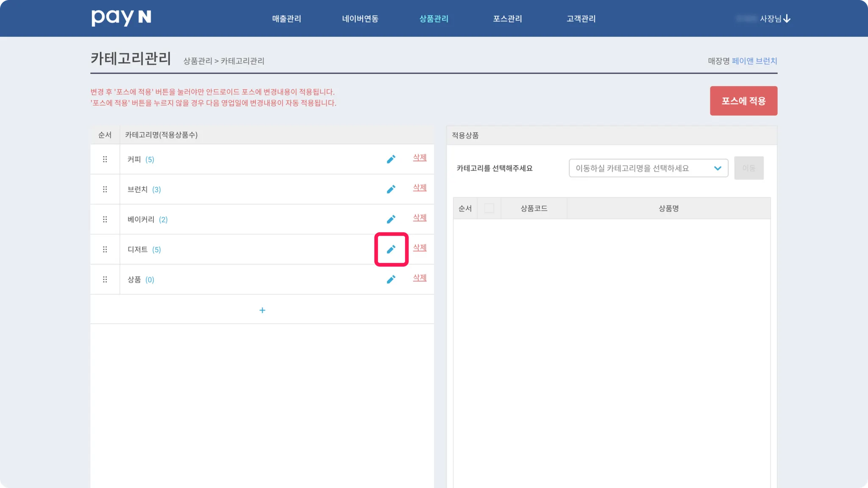Toggle select-all checkbox in product table
Screen dimensions: 868x488
tap(489, 208)
